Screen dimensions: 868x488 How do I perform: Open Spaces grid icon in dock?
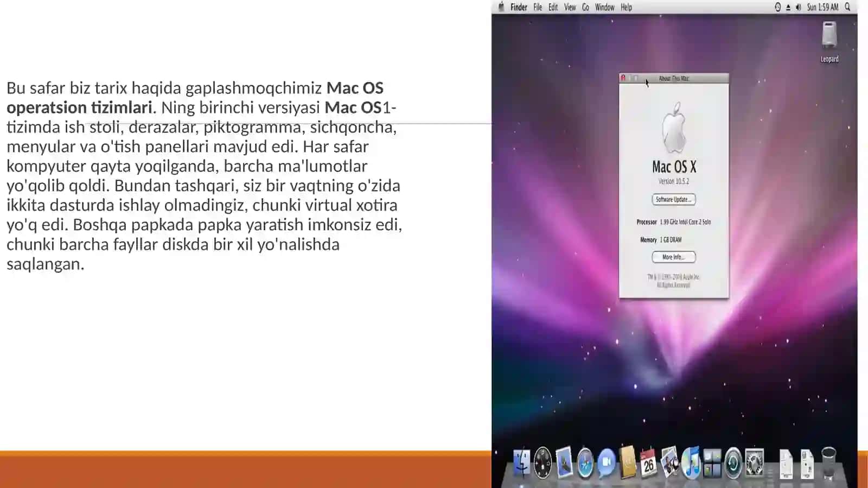(712, 463)
